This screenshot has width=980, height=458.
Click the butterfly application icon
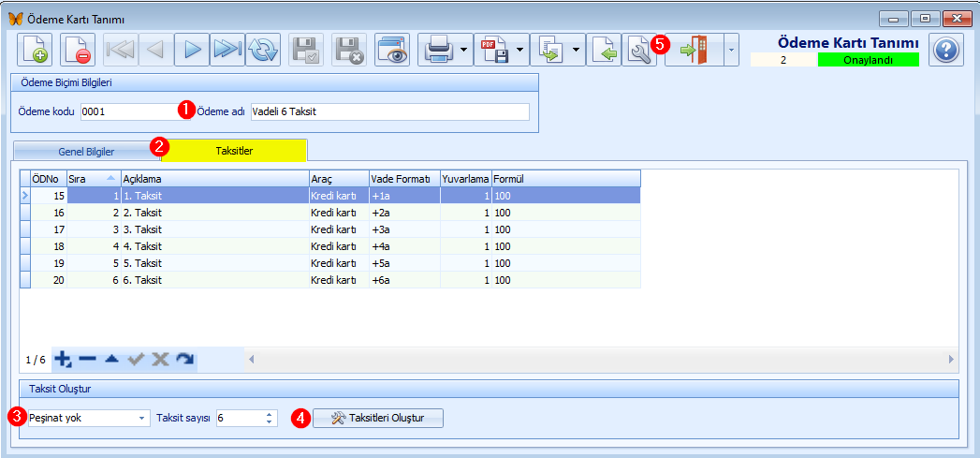(16, 18)
